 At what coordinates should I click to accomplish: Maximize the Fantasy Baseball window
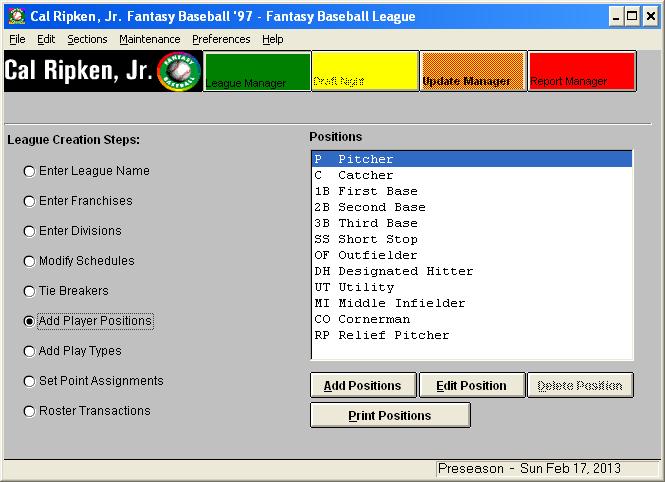tap(632, 17)
